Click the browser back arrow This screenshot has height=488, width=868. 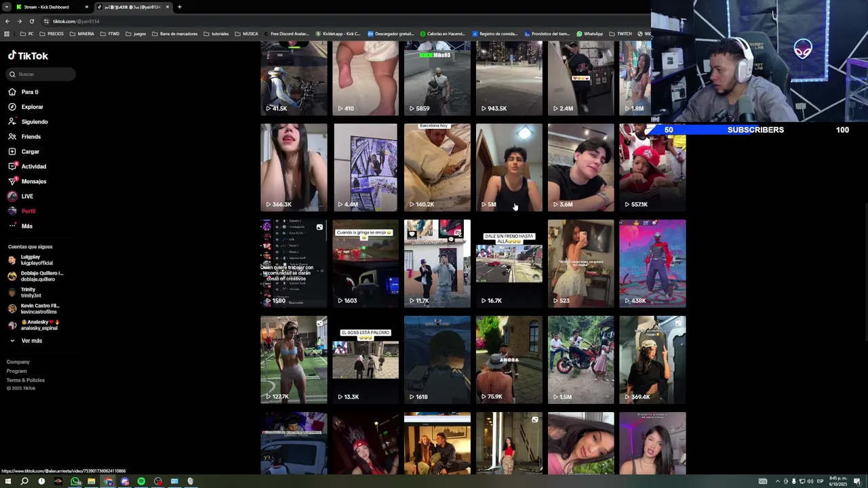pos(7,21)
